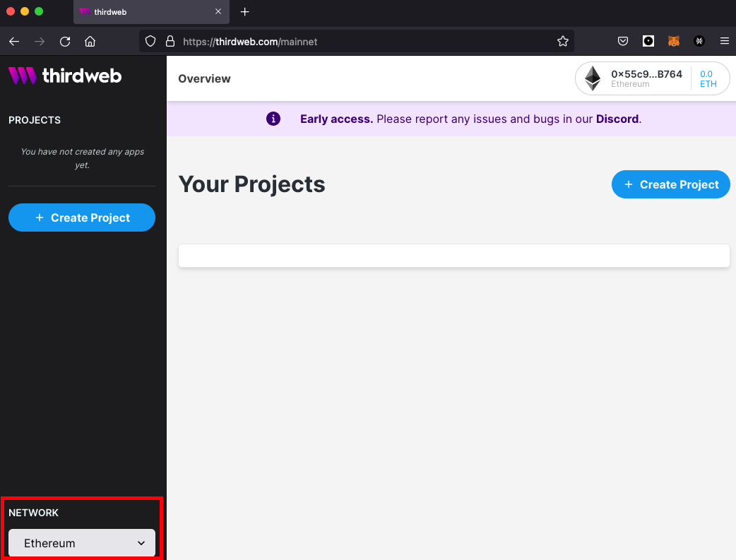Screen dimensions: 736x560
Task: Open the Discord link in banner
Action: (x=617, y=119)
